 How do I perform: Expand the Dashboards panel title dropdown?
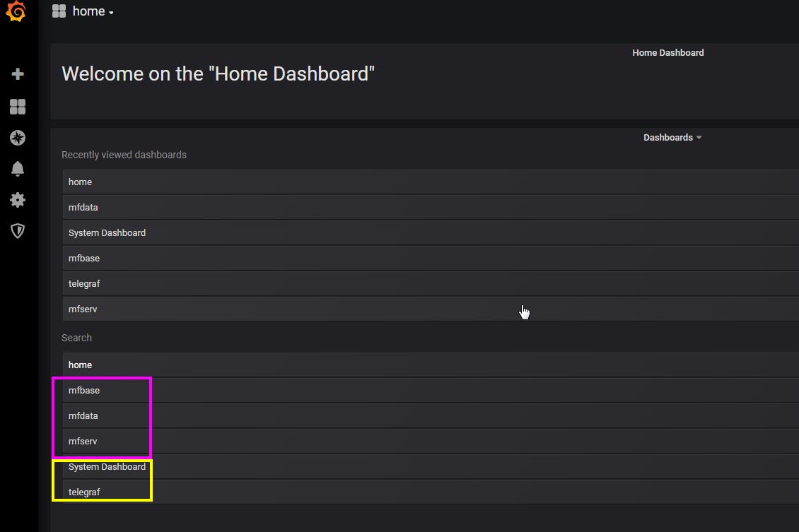[x=672, y=138]
